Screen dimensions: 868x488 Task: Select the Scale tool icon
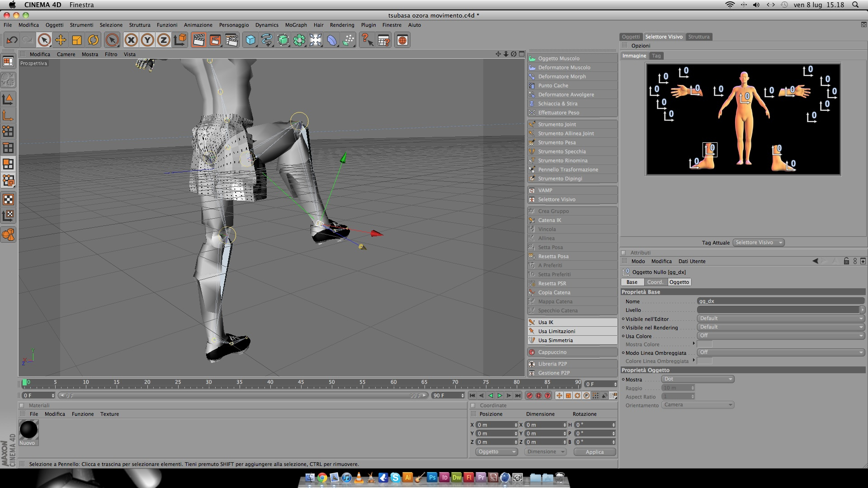point(77,40)
